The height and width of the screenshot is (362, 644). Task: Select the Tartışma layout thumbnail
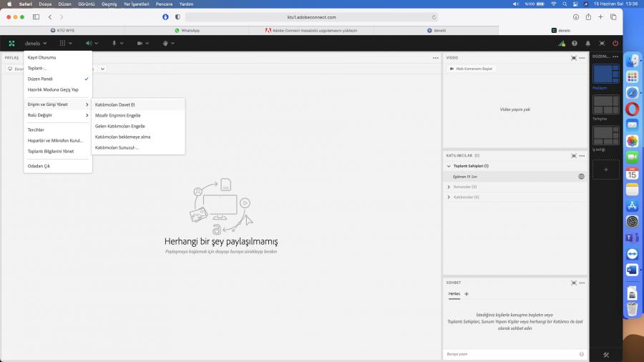(x=606, y=104)
